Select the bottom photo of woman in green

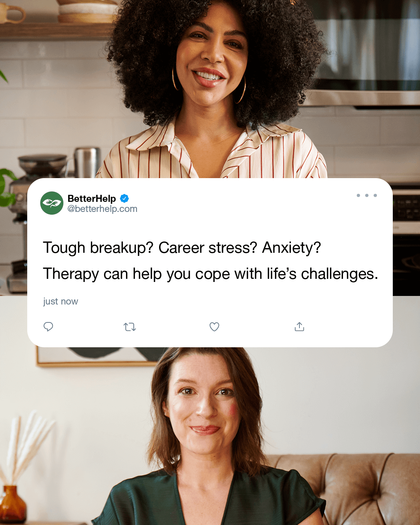click(210, 436)
